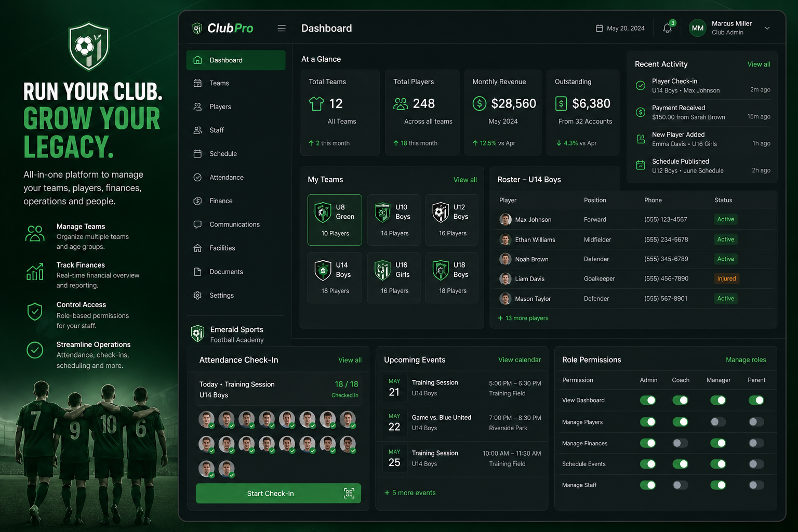Click Manage roles link
Screen dimensions: 798x532
pyautogui.click(x=746, y=360)
